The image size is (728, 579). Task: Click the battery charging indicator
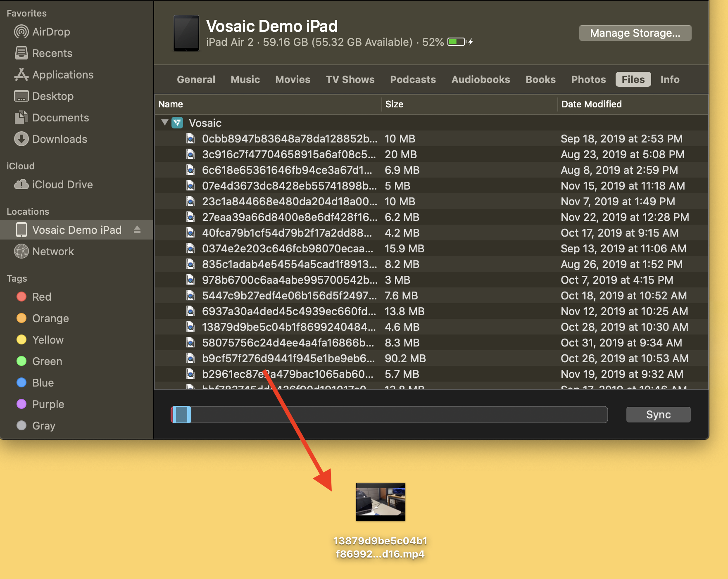(460, 42)
